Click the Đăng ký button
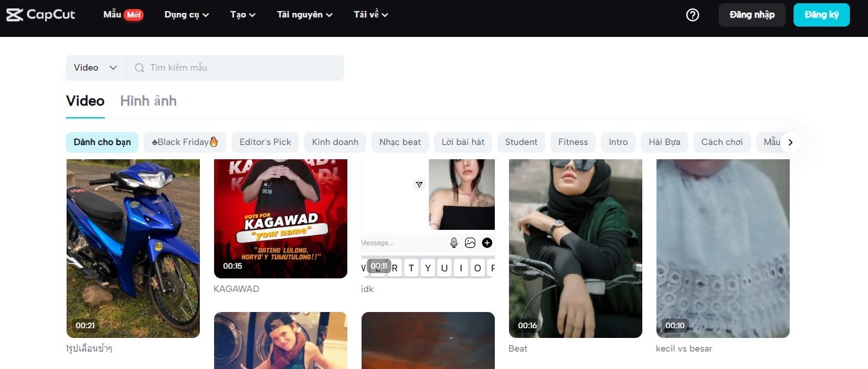This screenshot has height=369, width=868. click(x=821, y=15)
